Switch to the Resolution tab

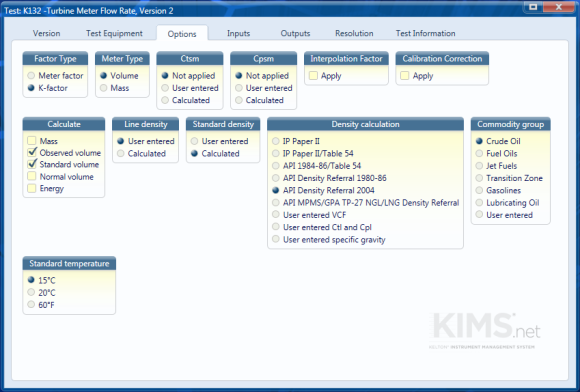[x=354, y=33]
